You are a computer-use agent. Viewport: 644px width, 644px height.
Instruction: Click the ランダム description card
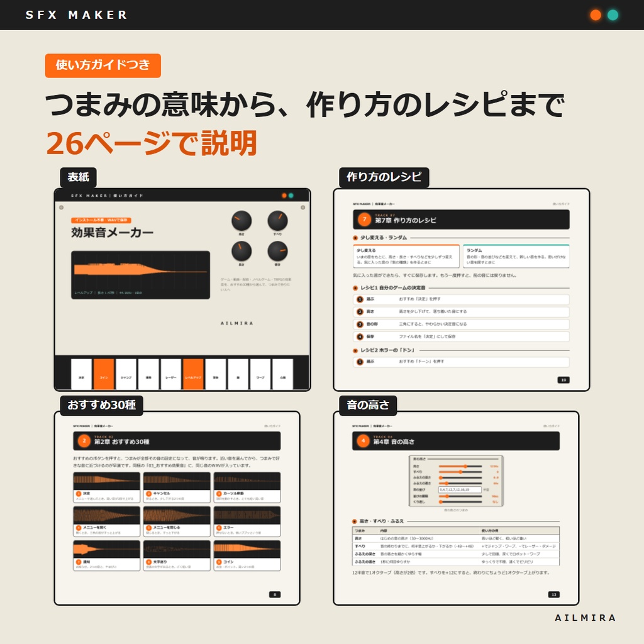516,257
